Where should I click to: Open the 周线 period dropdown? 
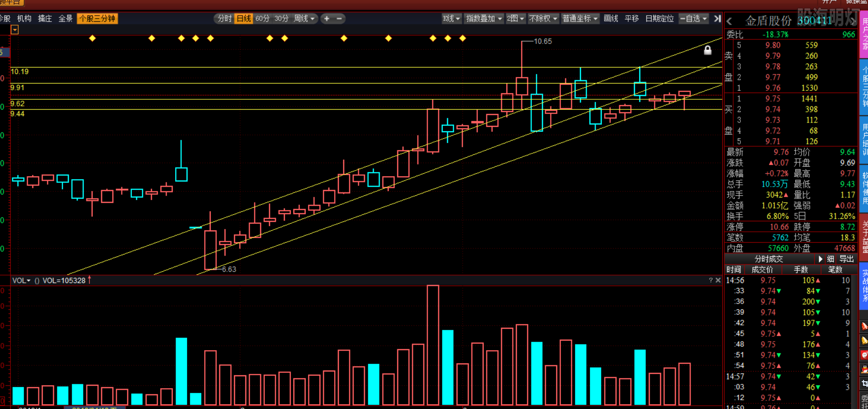[304, 19]
